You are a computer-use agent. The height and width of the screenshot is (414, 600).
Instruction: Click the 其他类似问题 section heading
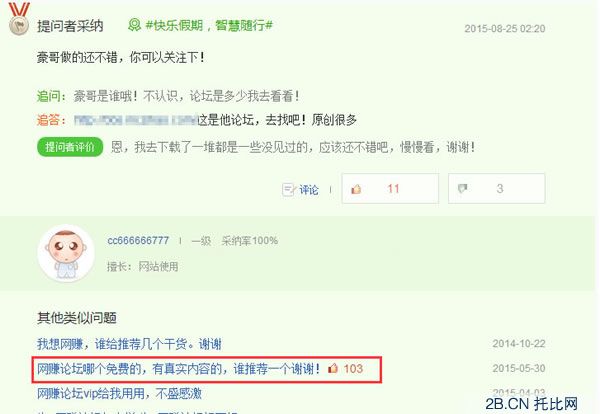pyautogui.click(x=77, y=318)
